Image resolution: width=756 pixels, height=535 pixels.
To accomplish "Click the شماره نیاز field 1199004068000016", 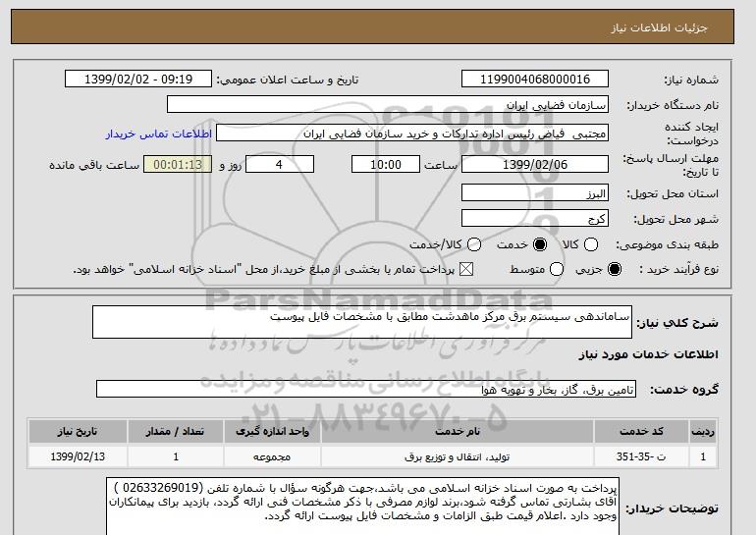I will click(535, 80).
